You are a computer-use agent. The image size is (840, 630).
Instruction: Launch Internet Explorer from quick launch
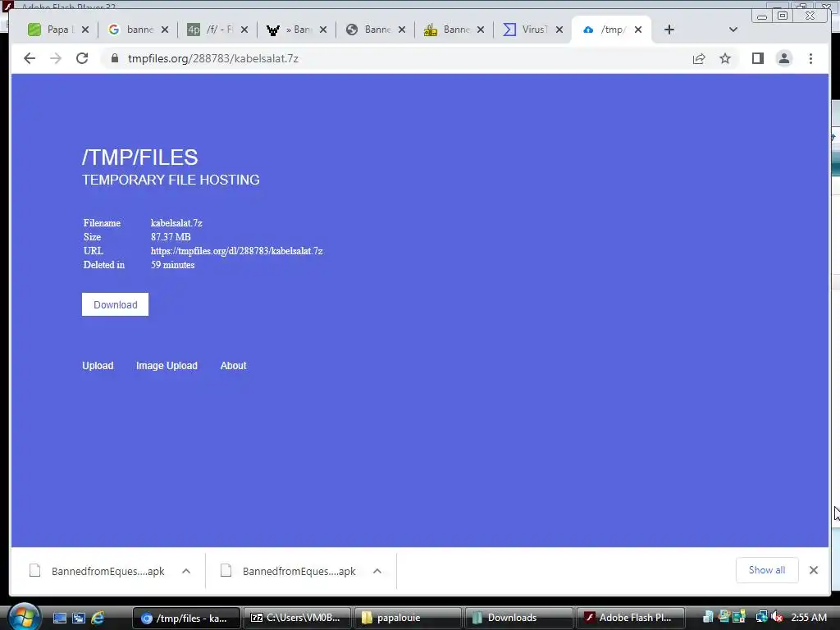[98, 619]
